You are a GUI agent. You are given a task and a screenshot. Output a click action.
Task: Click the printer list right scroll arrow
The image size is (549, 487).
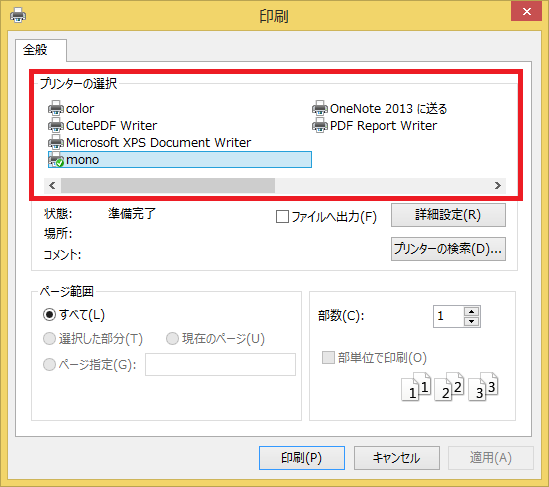498,185
